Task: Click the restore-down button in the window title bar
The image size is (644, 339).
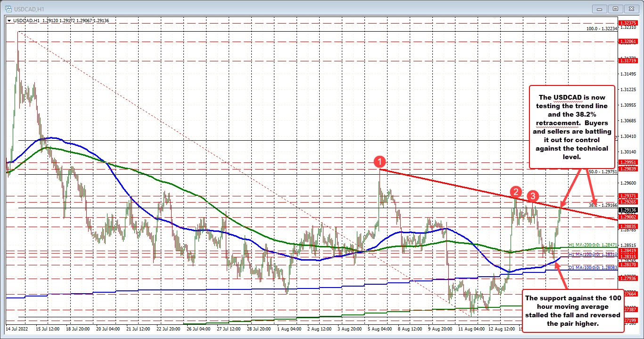Action: pyautogui.click(x=615, y=8)
